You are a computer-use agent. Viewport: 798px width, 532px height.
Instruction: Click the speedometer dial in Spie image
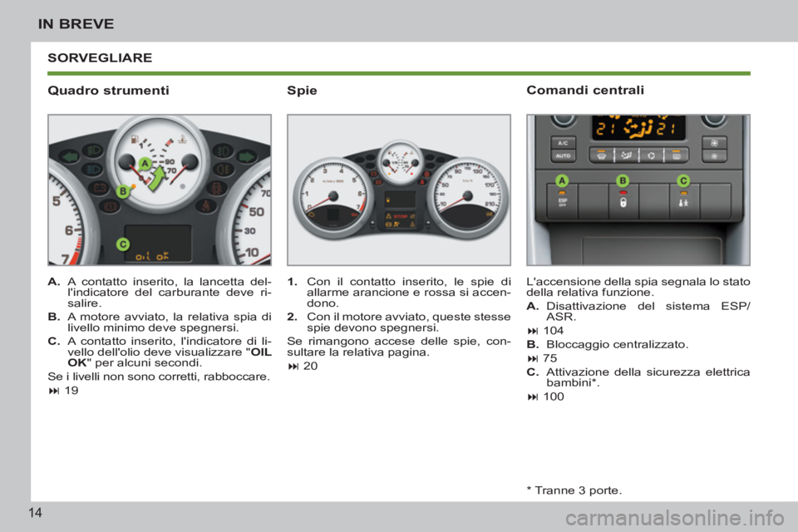pyautogui.click(x=468, y=198)
